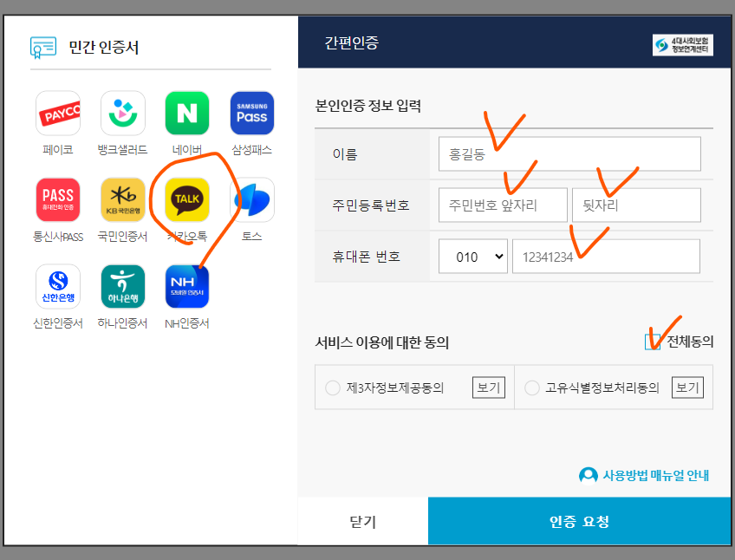Click the 하나인증서 label
The image size is (735, 560).
[x=122, y=323]
